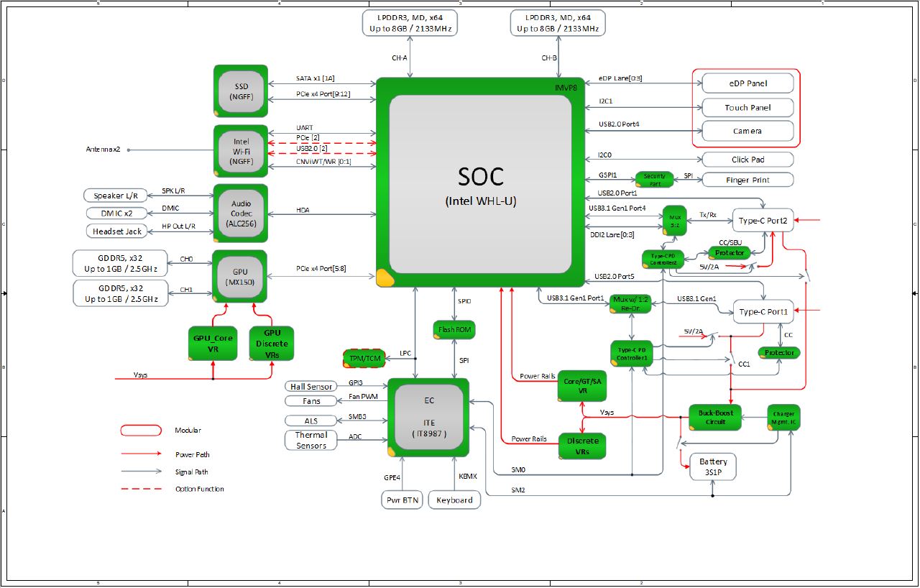Click the LPDDR3 memory box on CH-A
The width and height of the screenshot is (920, 588).
[x=410, y=22]
